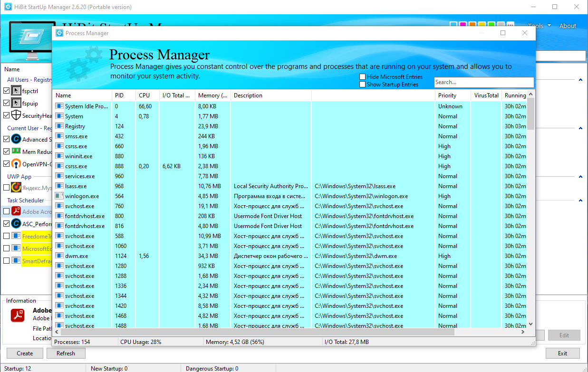
Task: Click the Yandex Music UWP app icon
Action: (16, 188)
